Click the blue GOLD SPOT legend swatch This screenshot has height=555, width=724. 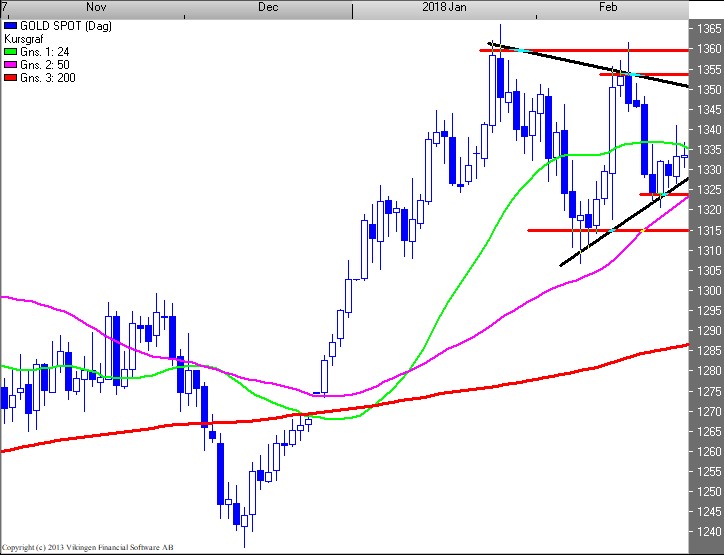coord(10,23)
